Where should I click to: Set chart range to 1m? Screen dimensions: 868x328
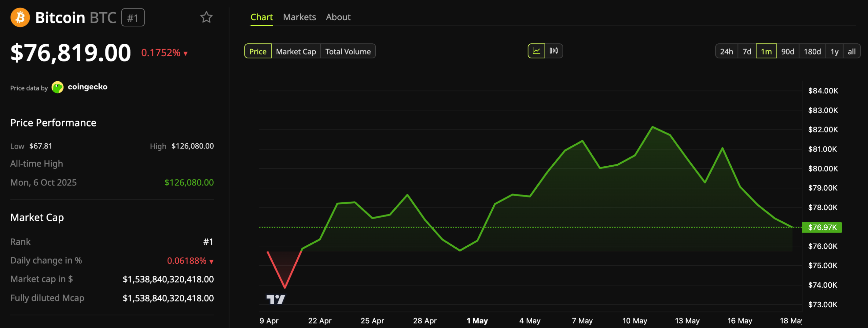pos(766,51)
